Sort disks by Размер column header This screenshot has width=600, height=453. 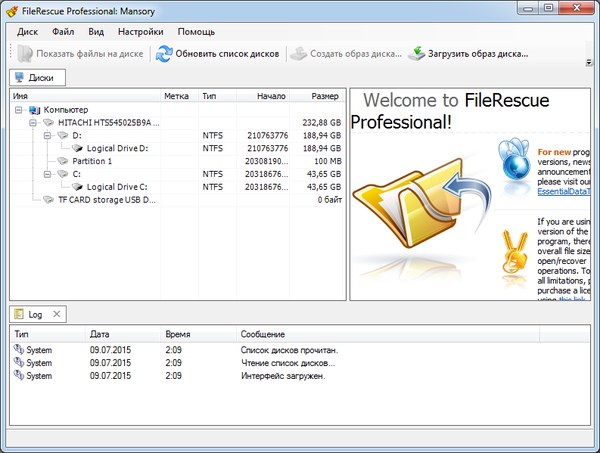[x=323, y=96]
